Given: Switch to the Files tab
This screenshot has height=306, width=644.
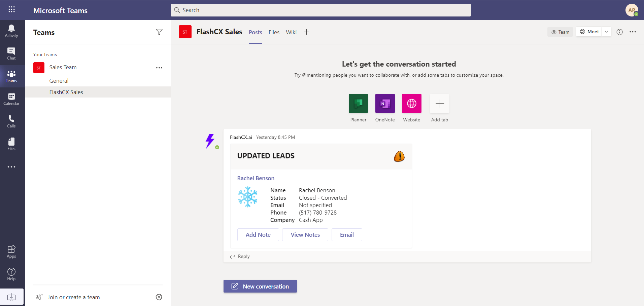Looking at the screenshot, I should tap(274, 32).
